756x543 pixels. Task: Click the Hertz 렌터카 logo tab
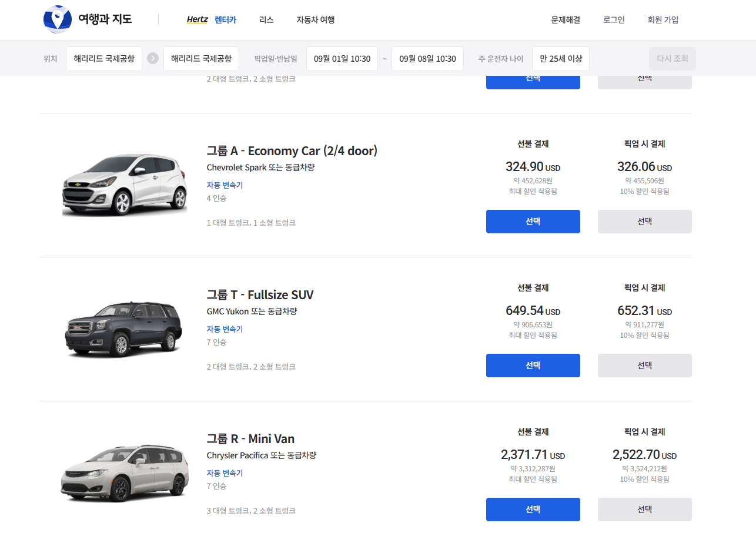211,20
